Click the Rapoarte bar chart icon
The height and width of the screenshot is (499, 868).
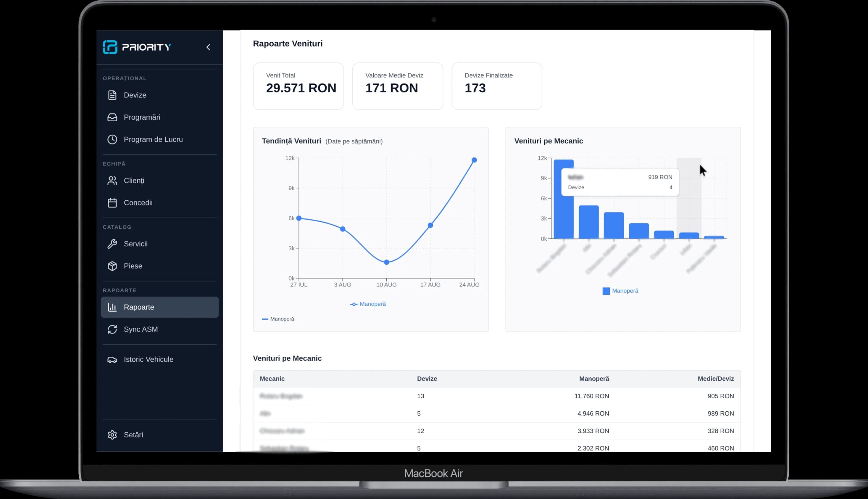point(112,307)
